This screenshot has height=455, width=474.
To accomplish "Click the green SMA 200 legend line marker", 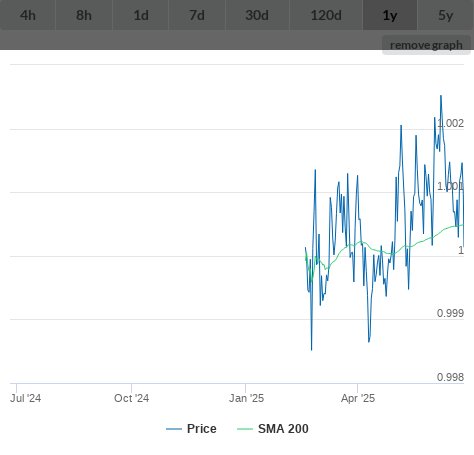I will tap(245, 429).
